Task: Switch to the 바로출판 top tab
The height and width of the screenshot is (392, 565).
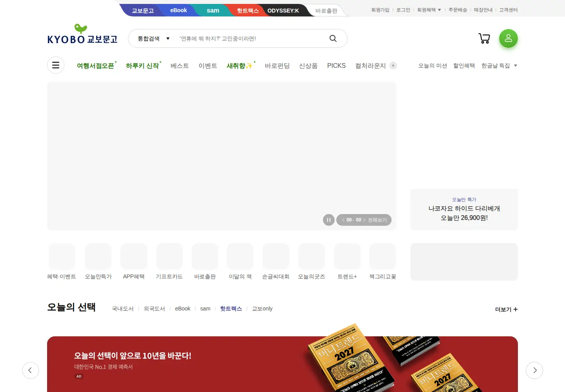Action: tap(326, 11)
